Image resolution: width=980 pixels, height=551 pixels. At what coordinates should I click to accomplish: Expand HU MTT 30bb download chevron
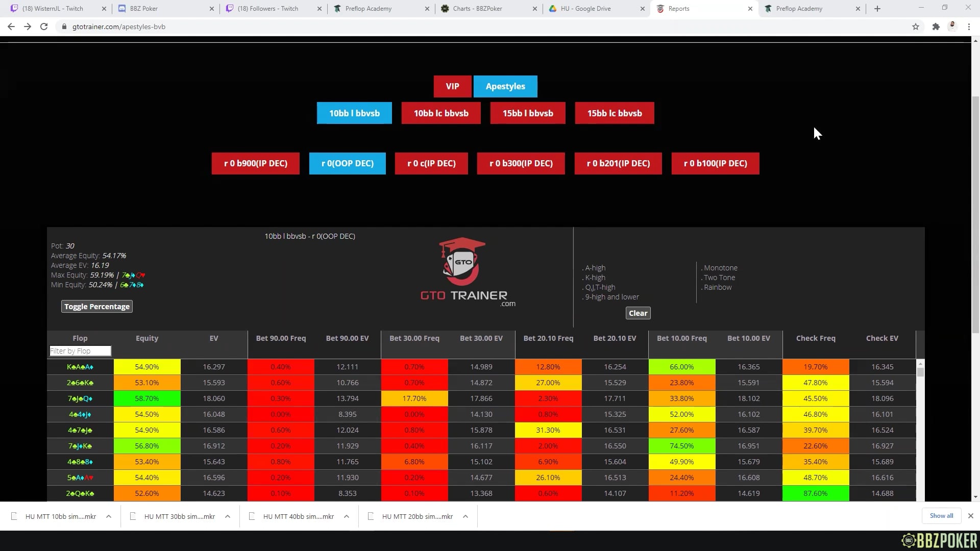(228, 516)
